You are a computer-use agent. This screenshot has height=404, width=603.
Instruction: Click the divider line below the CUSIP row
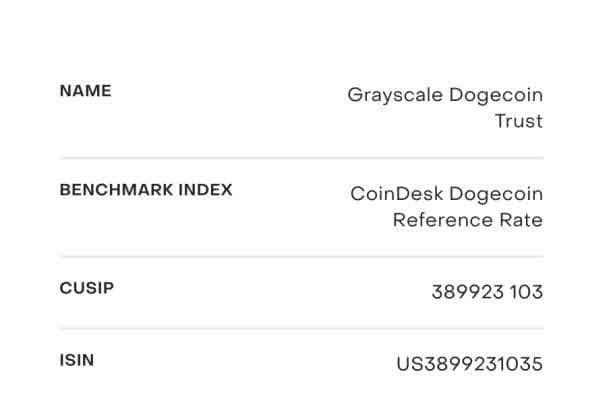pyautogui.click(x=301, y=328)
